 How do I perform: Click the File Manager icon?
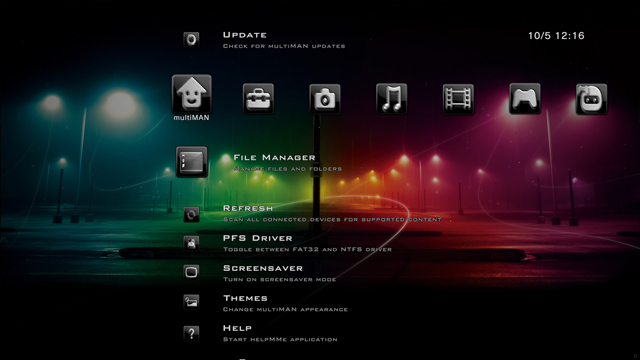click(x=191, y=162)
